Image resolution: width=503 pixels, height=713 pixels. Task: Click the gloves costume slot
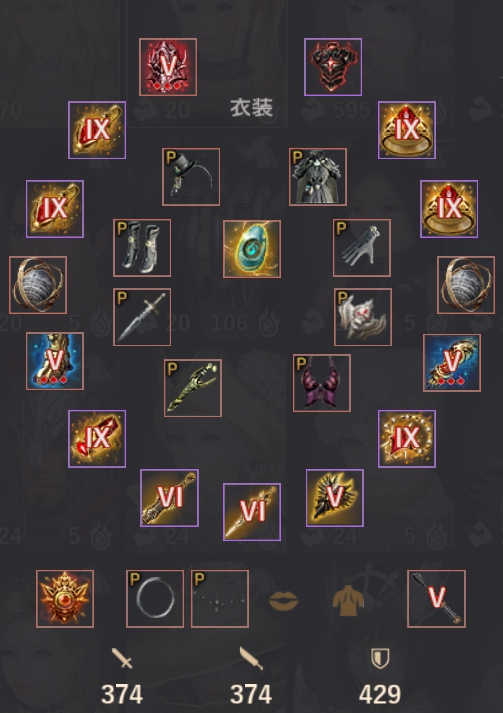click(362, 248)
